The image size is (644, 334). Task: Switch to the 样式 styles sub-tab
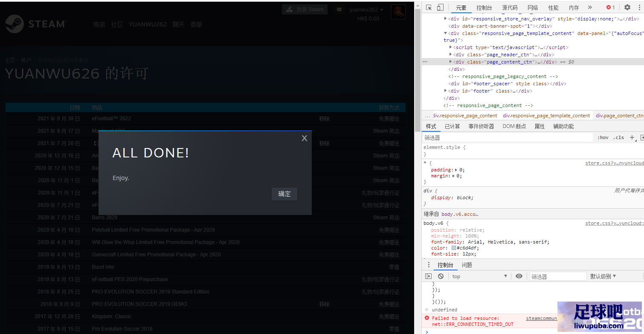pos(431,126)
